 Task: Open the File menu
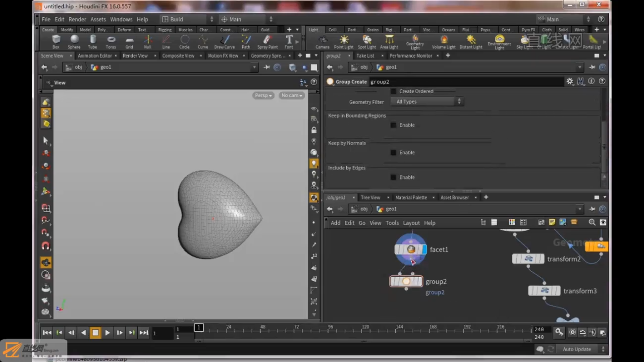coord(46,19)
